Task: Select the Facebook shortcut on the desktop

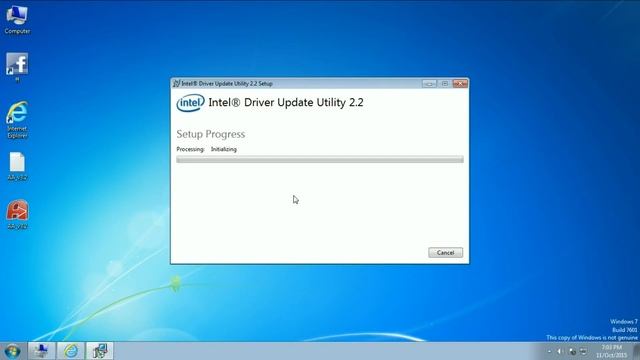Action: click(17, 67)
